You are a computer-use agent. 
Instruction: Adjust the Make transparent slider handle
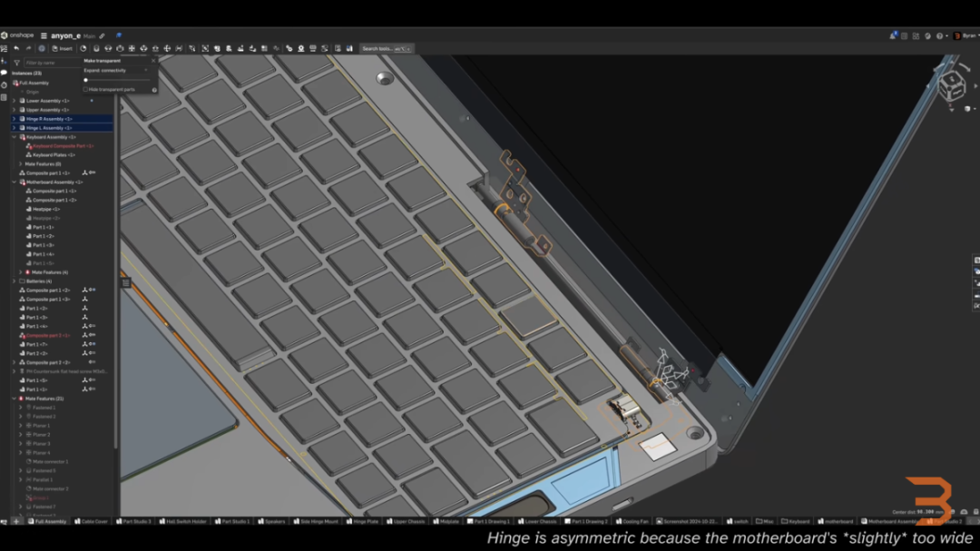[x=85, y=80]
